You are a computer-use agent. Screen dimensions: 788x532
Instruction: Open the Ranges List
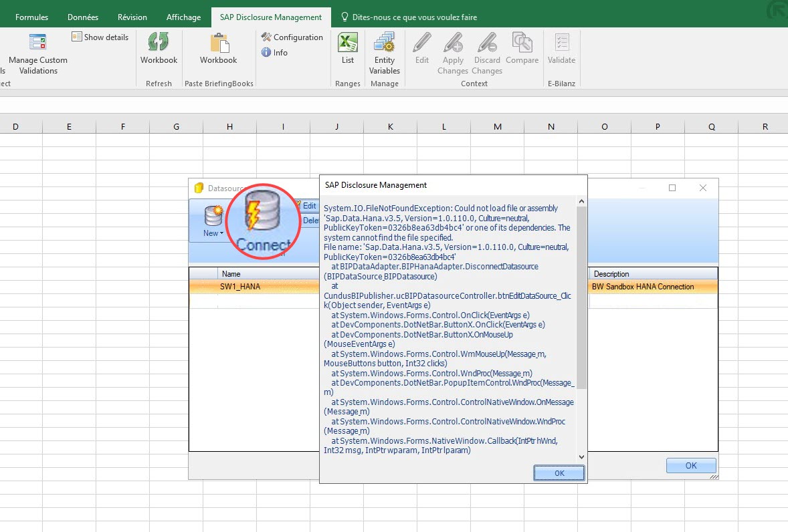348,49
